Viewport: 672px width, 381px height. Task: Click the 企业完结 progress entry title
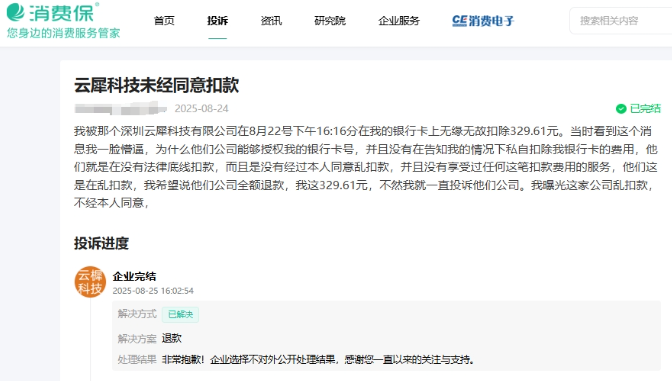pos(134,276)
